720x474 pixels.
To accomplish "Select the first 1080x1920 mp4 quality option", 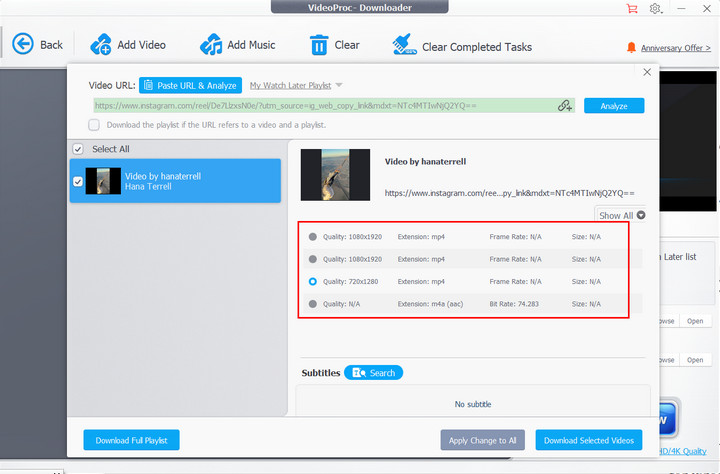I will (313, 237).
